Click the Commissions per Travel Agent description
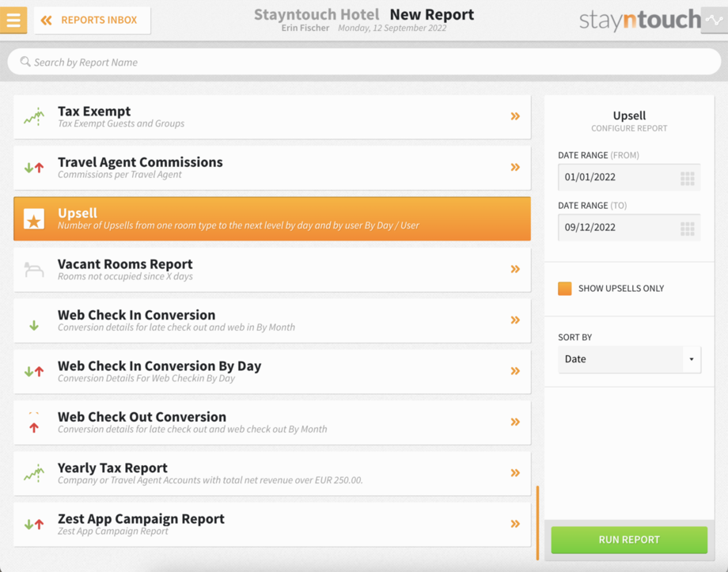 [x=119, y=175]
